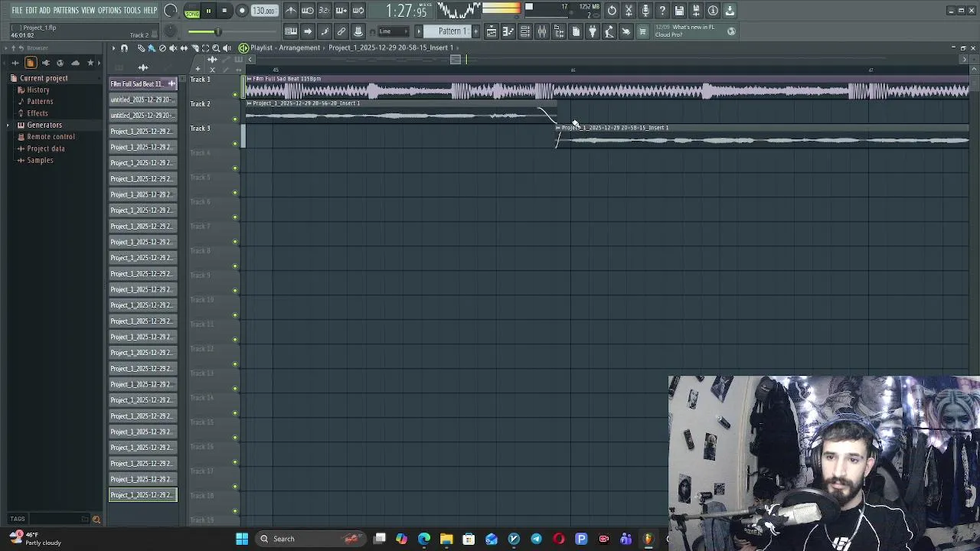Enable typing keyboard to piano icon
Screen dimensions: 980x551
tap(291, 31)
